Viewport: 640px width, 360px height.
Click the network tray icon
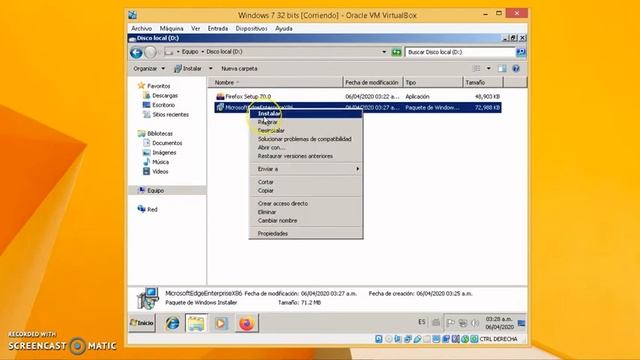pyautogui.click(x=463, y=323)
